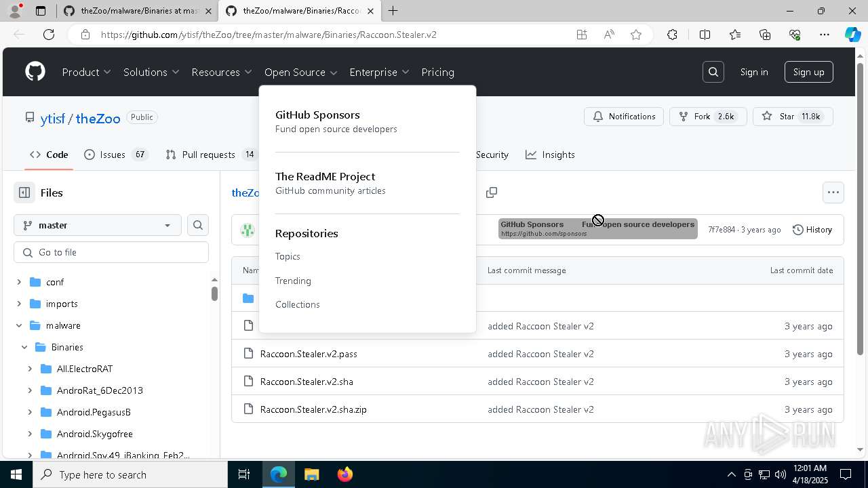Open Favorites list icon

[735, 35]
